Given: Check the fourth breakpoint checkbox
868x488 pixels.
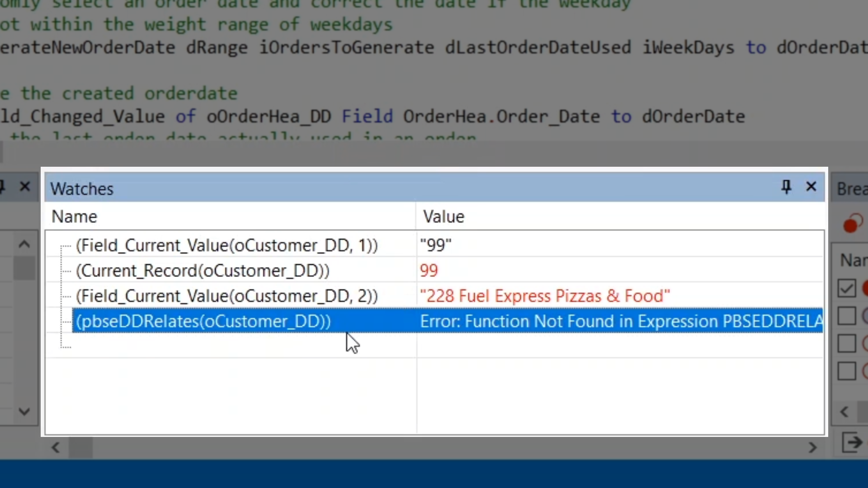Looking at the screenshot, I should (x=846, y=371).
